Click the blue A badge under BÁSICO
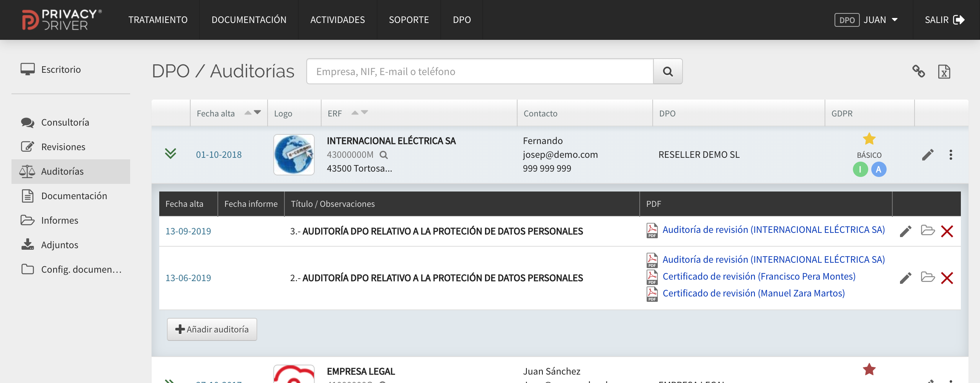 (x=879, y=169)
